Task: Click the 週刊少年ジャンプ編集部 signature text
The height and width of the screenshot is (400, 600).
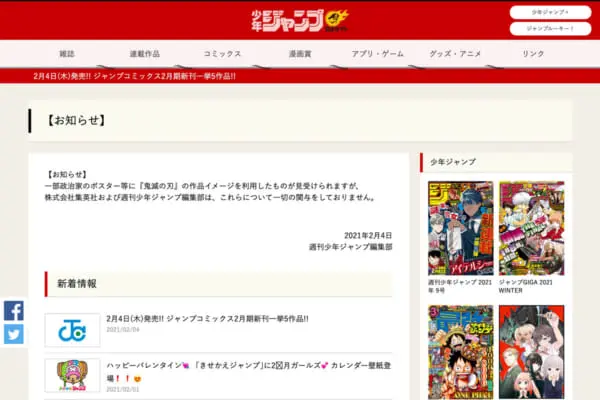Action: [351, 247]
